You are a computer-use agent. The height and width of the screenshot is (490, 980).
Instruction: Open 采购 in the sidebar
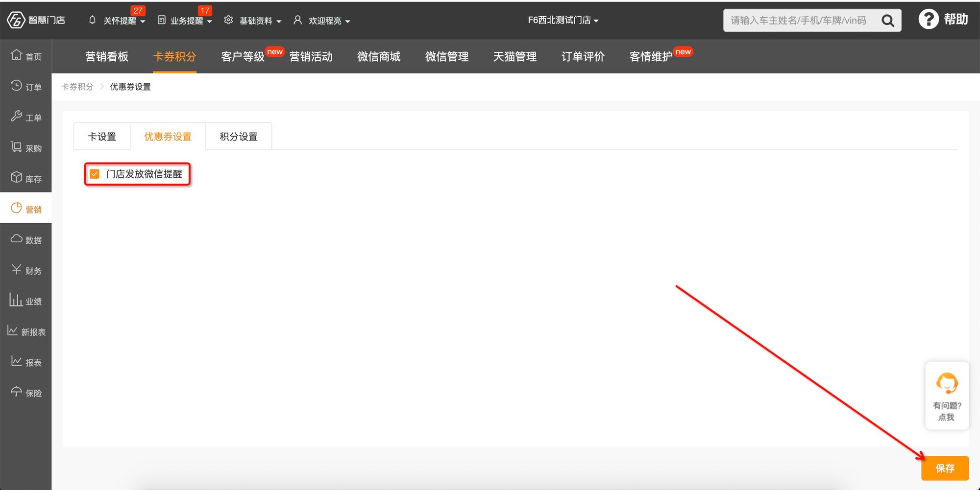click(x=26, y=147)
